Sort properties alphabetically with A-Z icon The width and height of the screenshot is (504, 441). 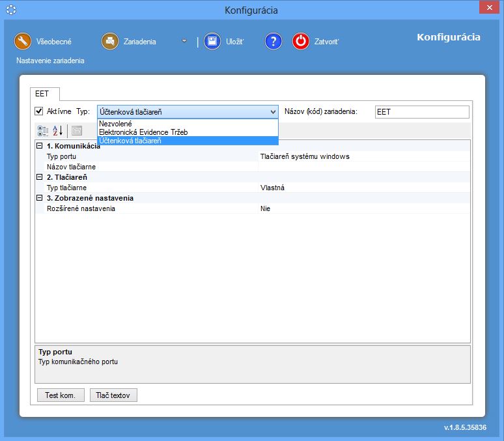point(57,130)
